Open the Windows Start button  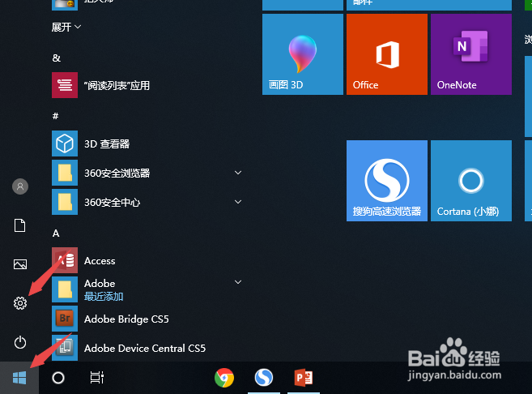coord(19,378)
